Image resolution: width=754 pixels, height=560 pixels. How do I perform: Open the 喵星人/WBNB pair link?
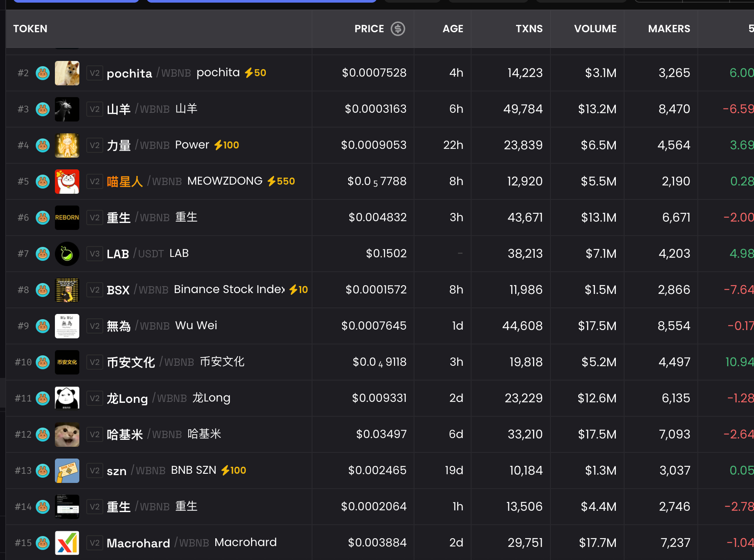pyautogui.click(x=144, y=181)
